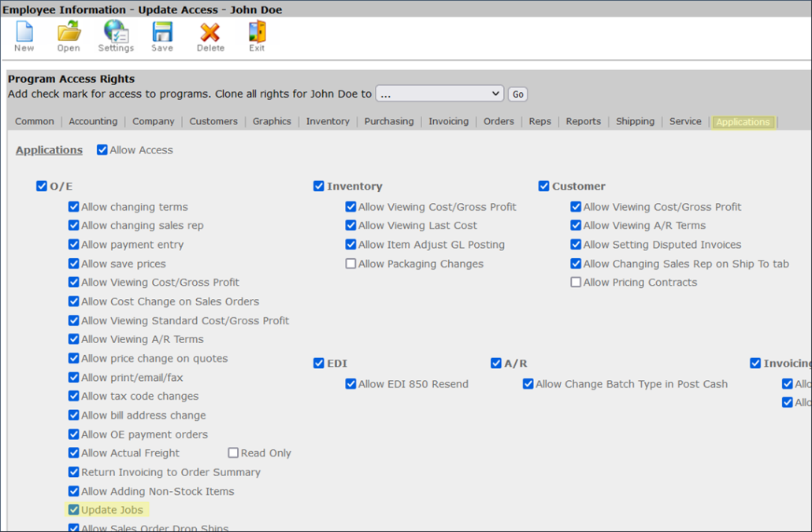The image size is (812, 532).
Task: Switch to the Accounting tab
Action: pos(93,121)
